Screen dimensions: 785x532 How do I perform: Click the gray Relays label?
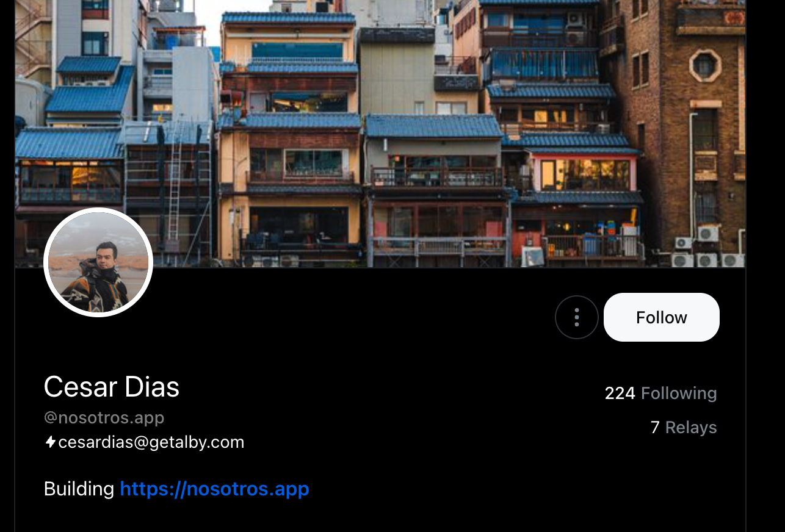tap(691, 427)
